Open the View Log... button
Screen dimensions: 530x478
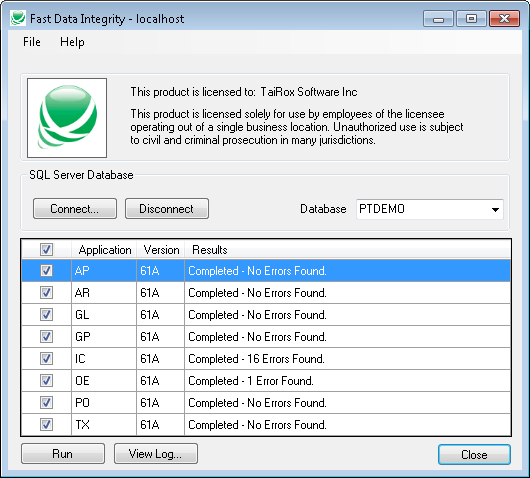(x=155, y=454)
